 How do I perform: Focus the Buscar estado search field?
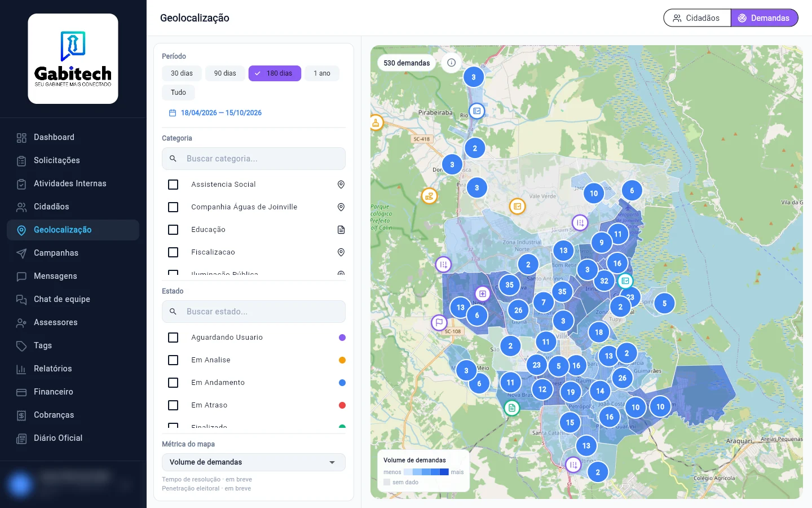(x=254, y=312)
